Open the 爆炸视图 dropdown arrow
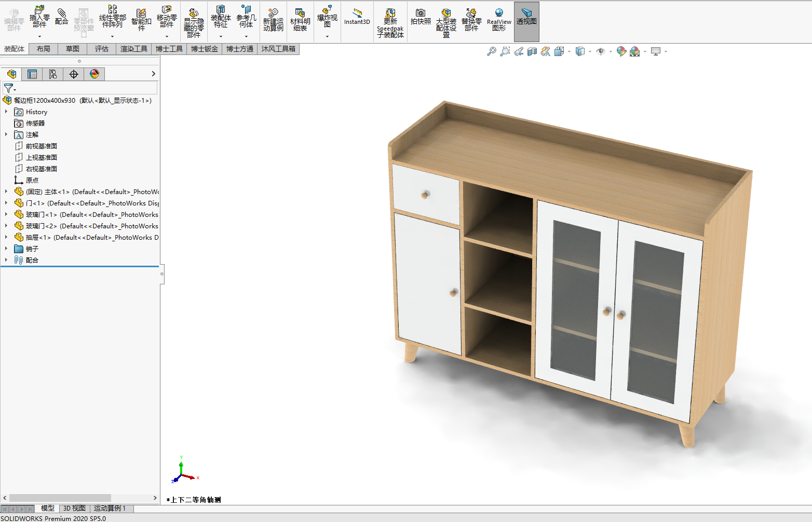812x522 pixels. [327, 36]
